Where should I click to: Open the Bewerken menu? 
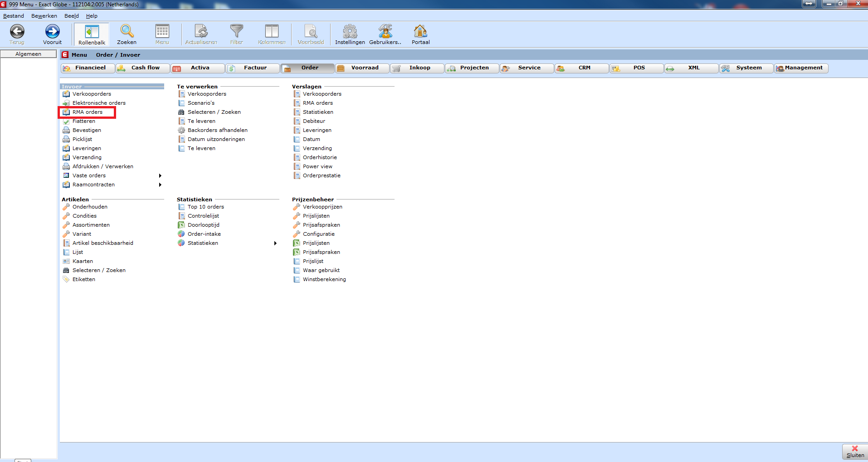point(44,16)
